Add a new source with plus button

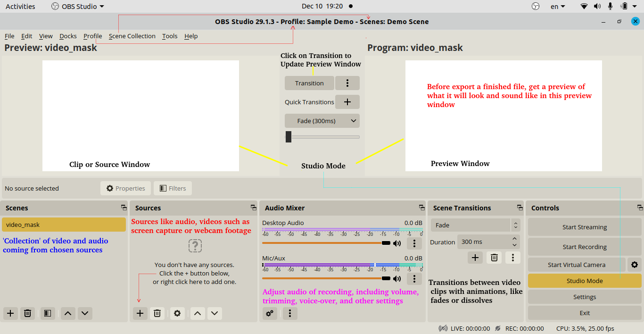click(x=140, y=313)
